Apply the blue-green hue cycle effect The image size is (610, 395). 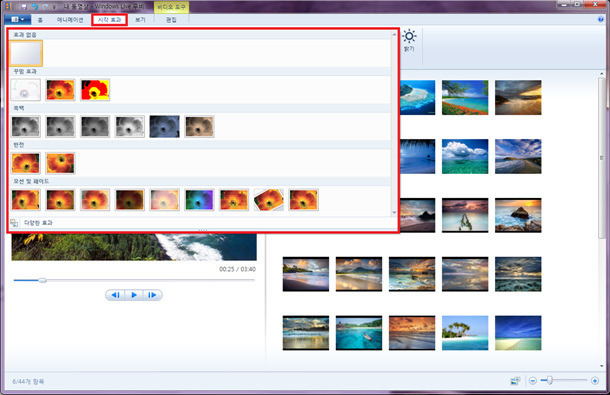tap(199, 200)
